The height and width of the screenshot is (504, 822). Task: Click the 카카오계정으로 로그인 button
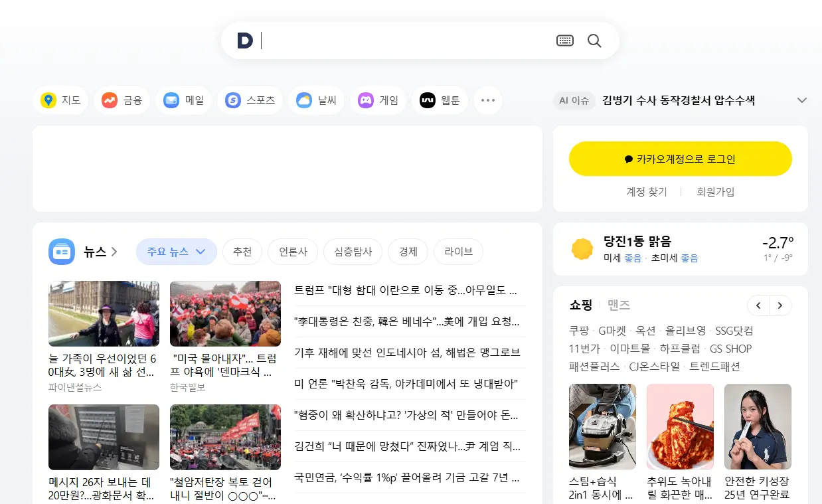coord(680,159)
